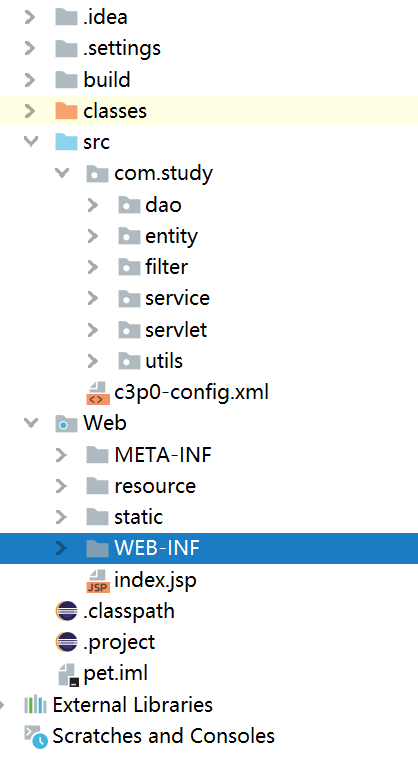The height and width of the screenshot is (784, 418).
Task: Collapse the Web folder
Action: coord(30,424)
